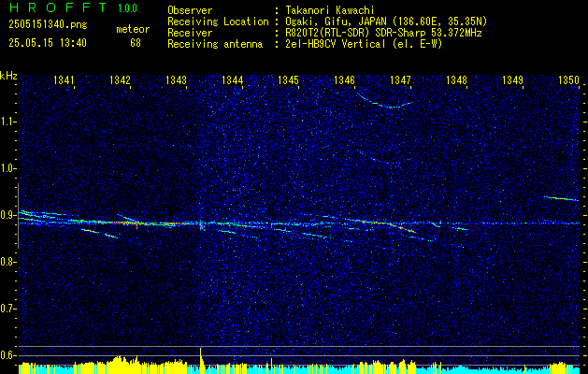Click the meteor count label

point(133,29)
